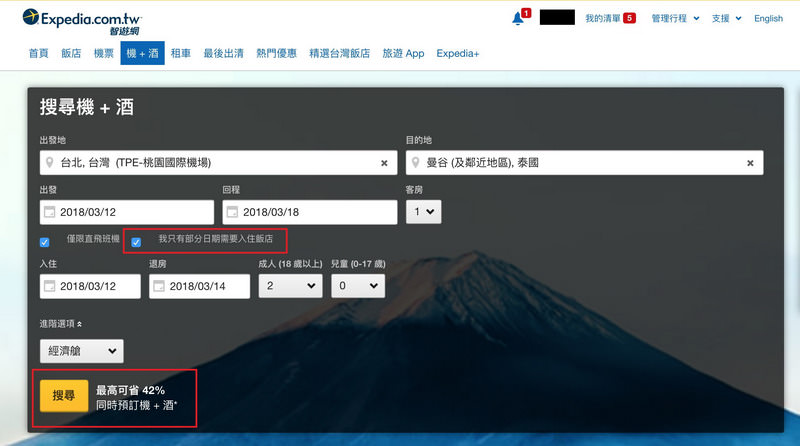Open calendar icon for 回程 date
800x446 pixels.
(232, 212)
